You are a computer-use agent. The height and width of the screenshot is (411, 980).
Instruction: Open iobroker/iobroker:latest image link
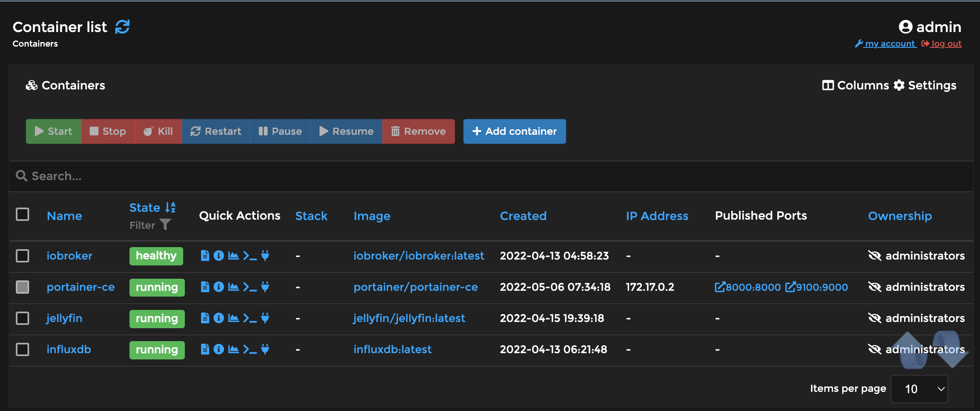click(x=419, y=255)
